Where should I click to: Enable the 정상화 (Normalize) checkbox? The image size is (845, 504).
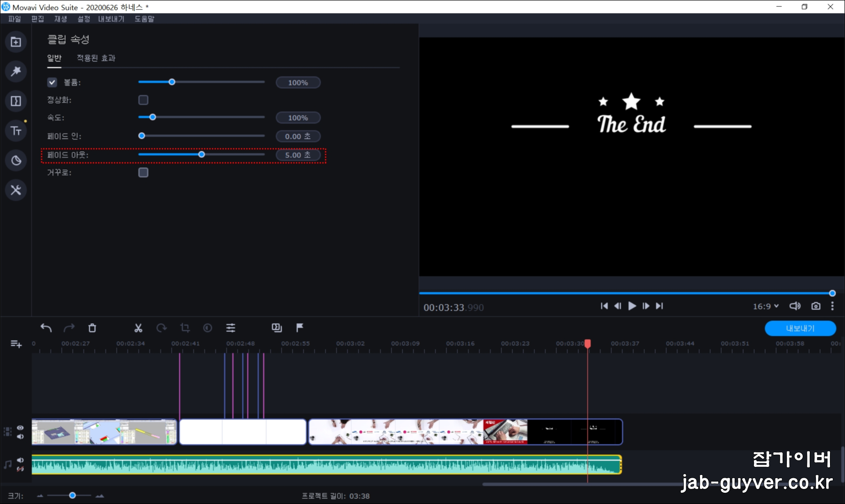coord(143,100)
